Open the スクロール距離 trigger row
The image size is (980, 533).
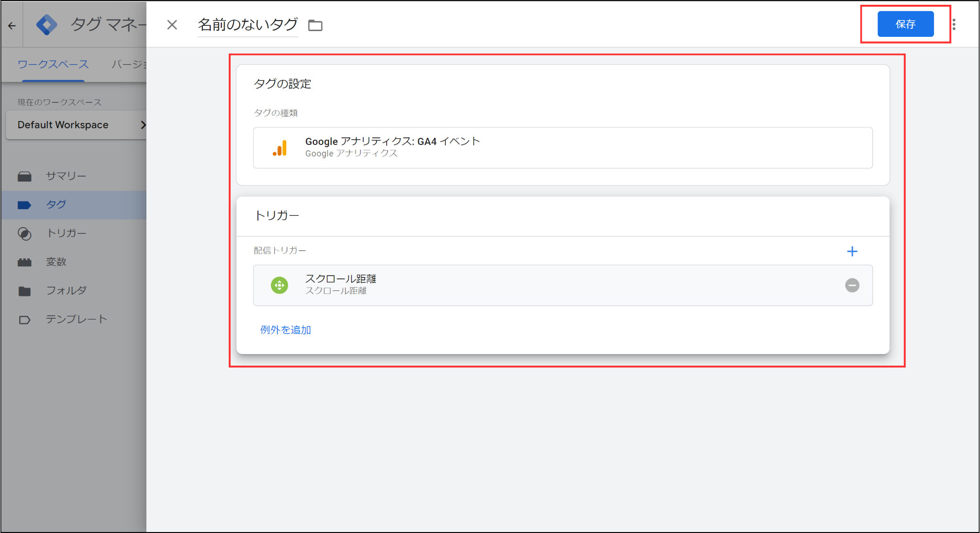pyautogui.click(x=563, y=285)
